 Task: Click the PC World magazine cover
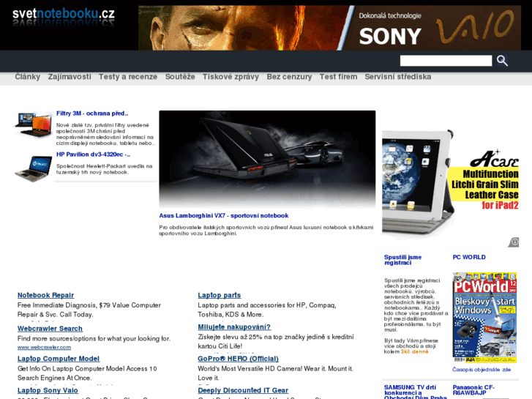484,317
